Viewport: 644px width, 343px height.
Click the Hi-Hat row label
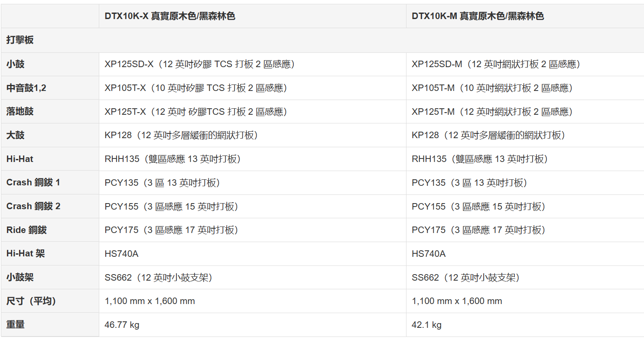(x=20, y=159)
